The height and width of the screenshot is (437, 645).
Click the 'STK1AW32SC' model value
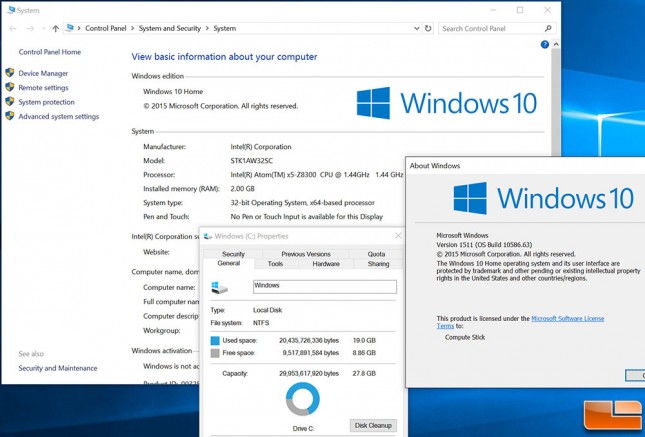click(x=252, y=160)
